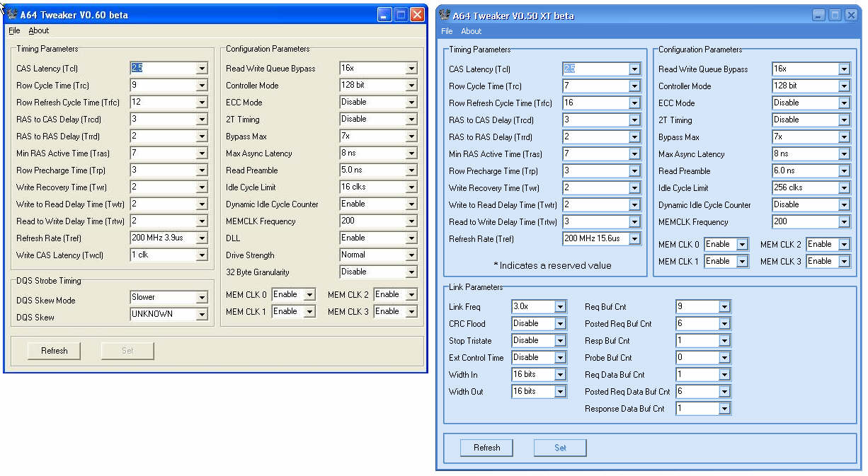Open Read Write Queue Bypass dropdown in V0.60 window
This screenshot has height=476, width=868.
coord(411,69)
